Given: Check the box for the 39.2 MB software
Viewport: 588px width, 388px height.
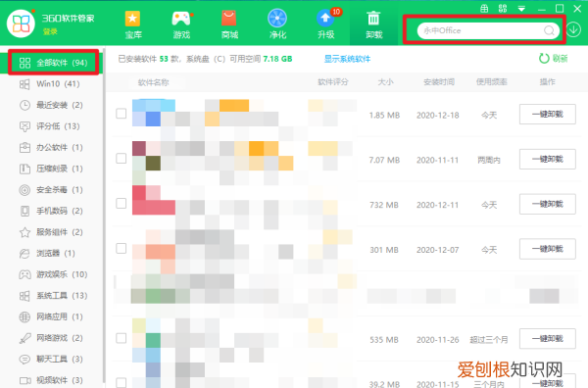Looking at the screenshot, I should point(122,383).
